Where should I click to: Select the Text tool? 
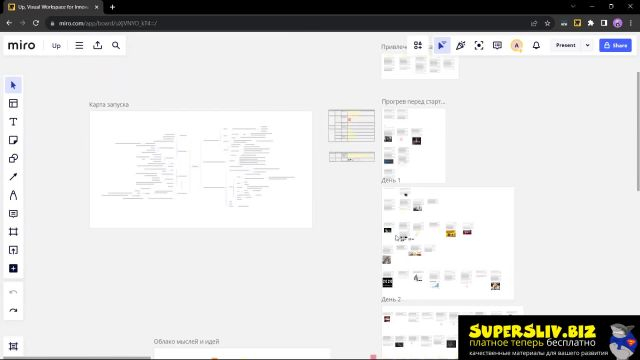click(13, 122)
